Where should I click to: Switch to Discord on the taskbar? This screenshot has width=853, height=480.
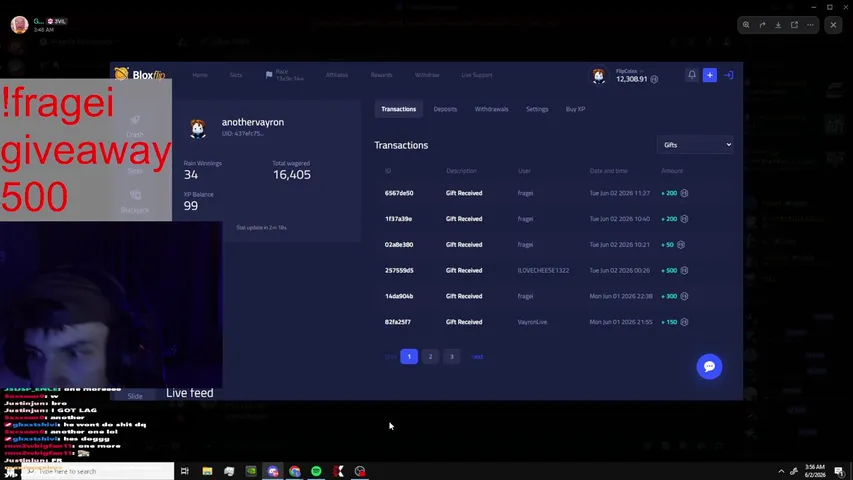[273, 471]
